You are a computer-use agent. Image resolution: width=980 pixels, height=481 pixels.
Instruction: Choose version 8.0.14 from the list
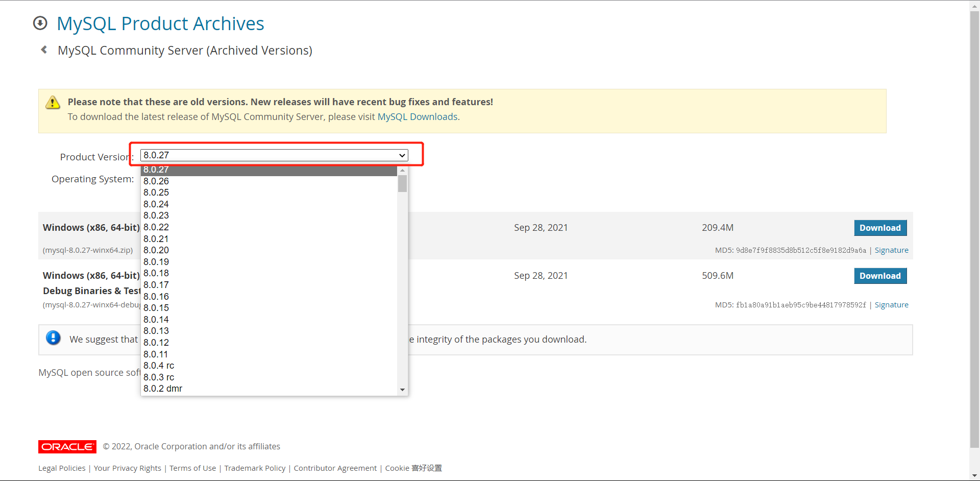[269, 320]
